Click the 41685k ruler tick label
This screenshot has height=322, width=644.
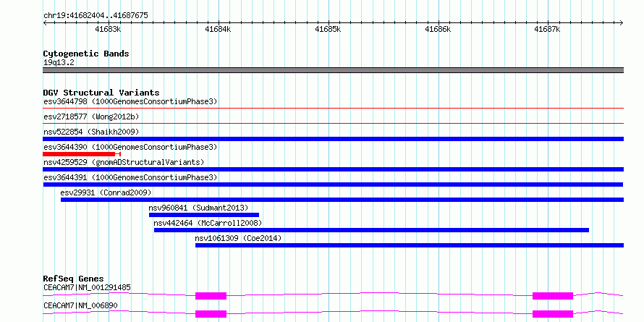[x=328, y=29]
